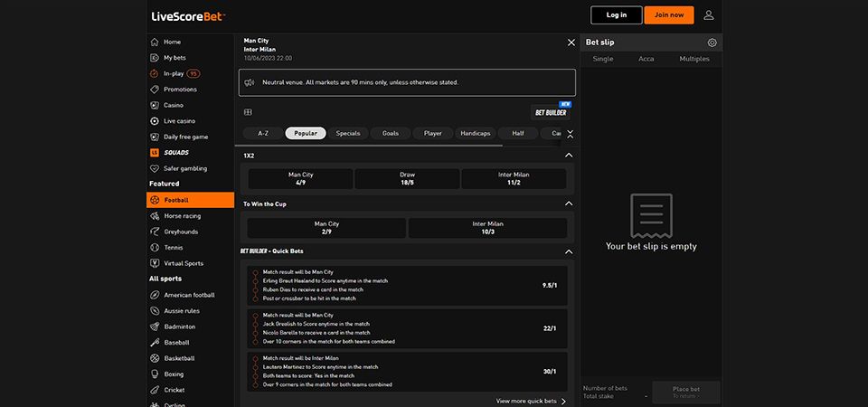Click the Join now button
Viewport: 868px width, 407px height.
(x=669, y=15)
